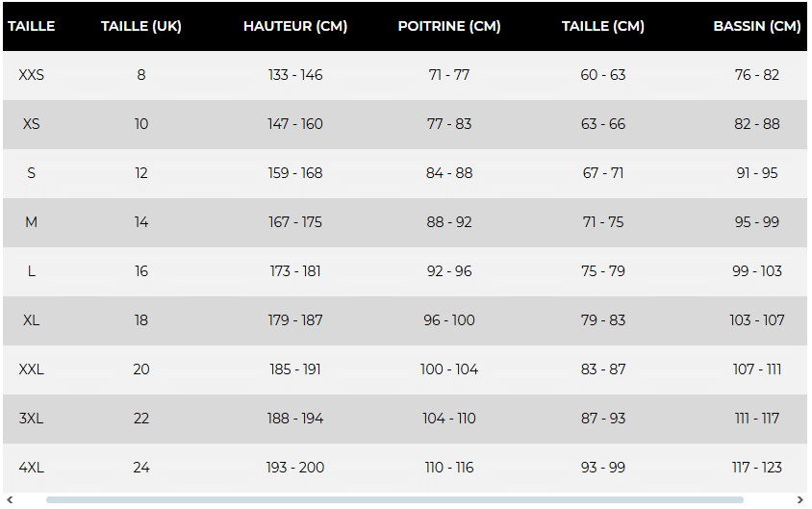Screen dimensions: 812x509
Task: Click the TAILLE (UK) column header
Action: coord(140,26)
